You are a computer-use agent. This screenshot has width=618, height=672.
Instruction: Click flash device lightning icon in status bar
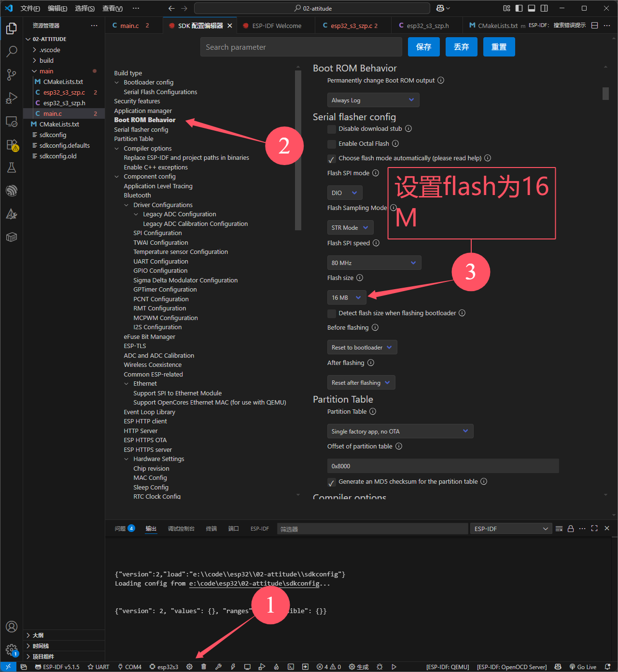[233, 667]
